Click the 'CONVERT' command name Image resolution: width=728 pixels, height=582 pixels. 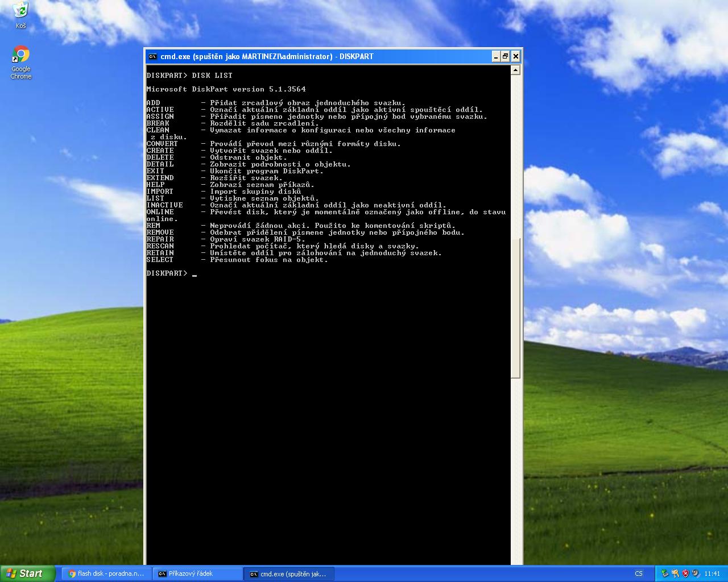click(x=163, y=144)
